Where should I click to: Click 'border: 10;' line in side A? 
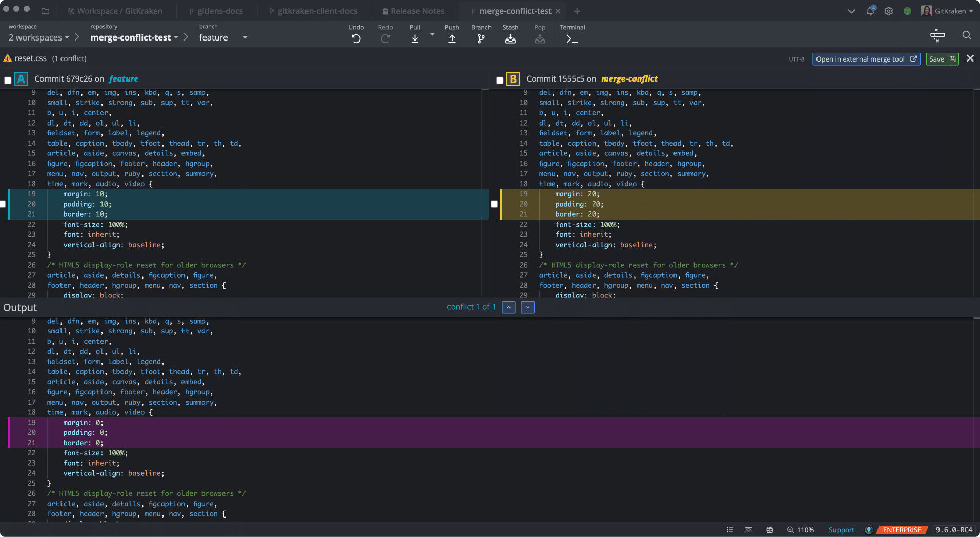[85, 214]
